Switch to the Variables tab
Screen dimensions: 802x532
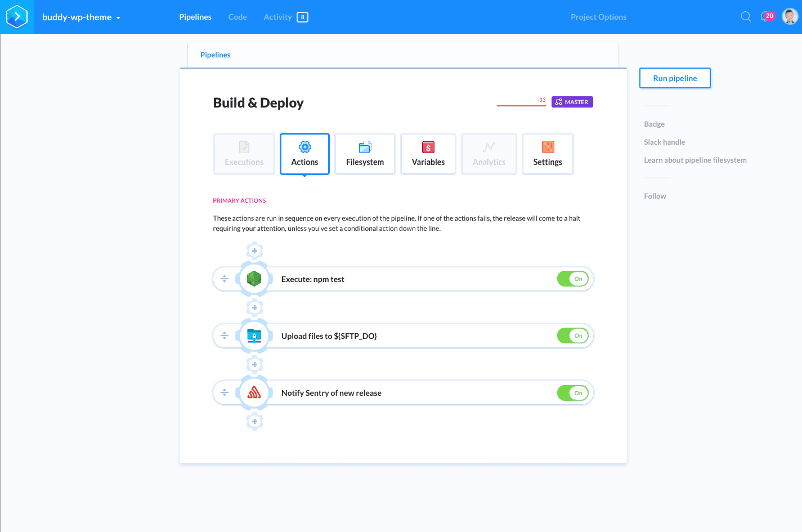tap(428, 154)
